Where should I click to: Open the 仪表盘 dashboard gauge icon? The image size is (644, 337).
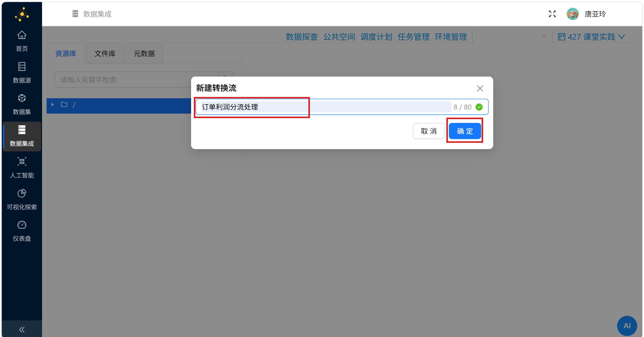pos(22,225)
